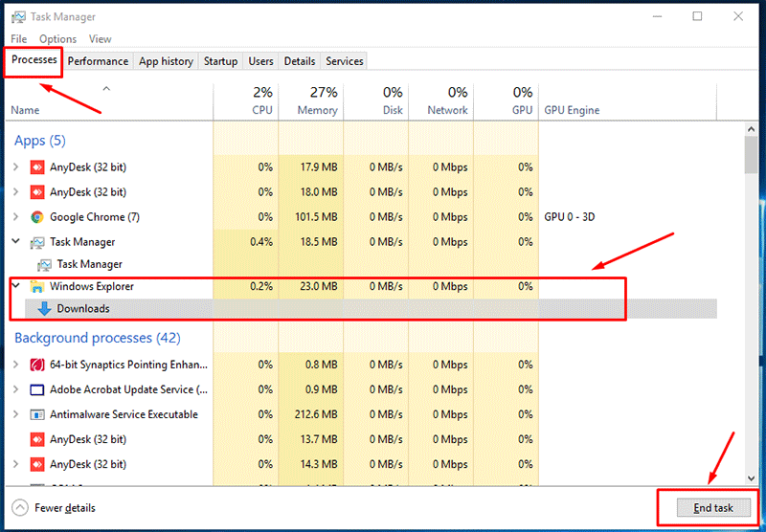Click the Apps (5) group heading
Image resolution: width=766 pixels, height=532 pixels.
[x=39, y=141]
